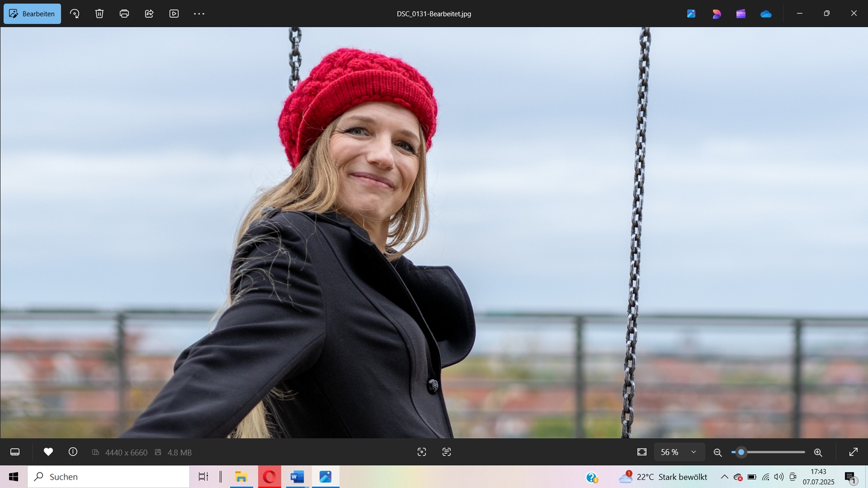Share the photo with the share icon

coord(149,14)
